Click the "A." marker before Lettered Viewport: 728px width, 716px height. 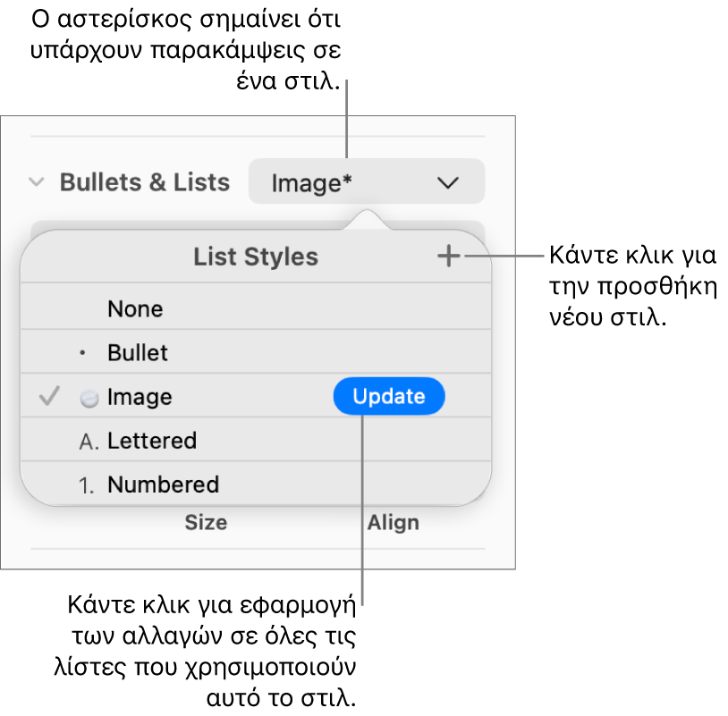coord(89,441)
